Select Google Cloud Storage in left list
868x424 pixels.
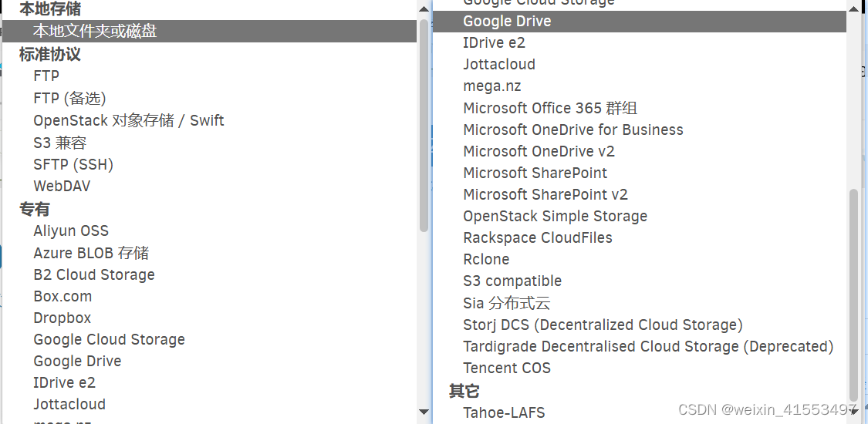coord(109,339)
